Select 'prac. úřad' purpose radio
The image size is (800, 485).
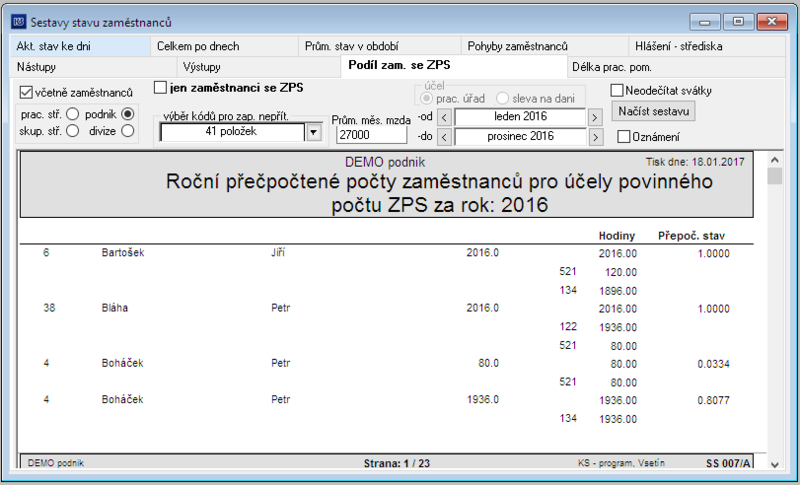(427, 98)
